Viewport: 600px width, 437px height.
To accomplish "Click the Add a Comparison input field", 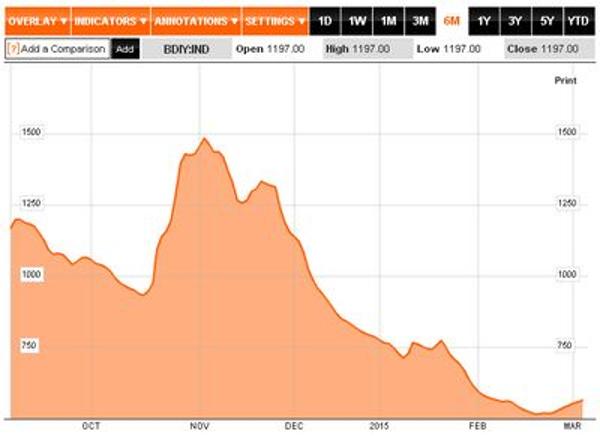I will pos(62,48).
